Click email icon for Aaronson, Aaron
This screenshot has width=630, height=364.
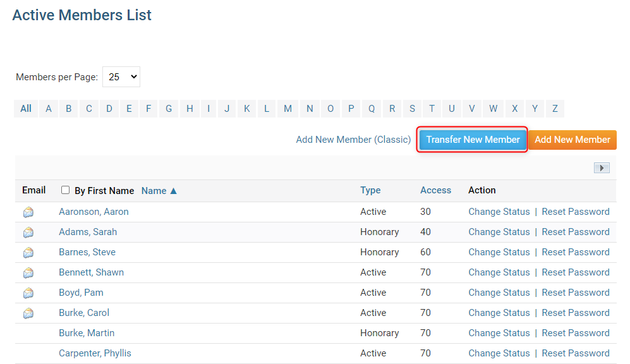coord(28,212)
